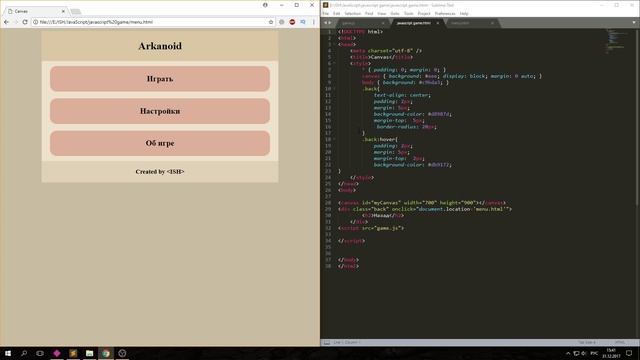Click the page info icon in address bar

[36, 22]
